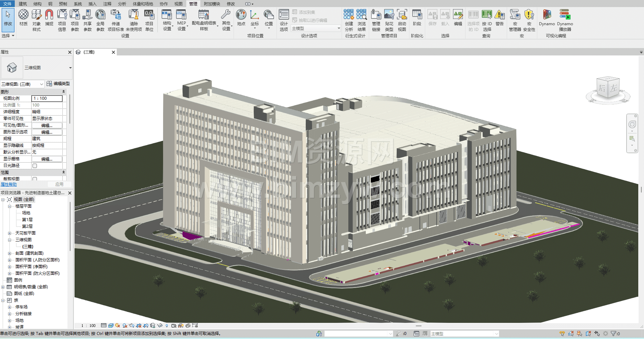The width and height of the screenshot is (644, 339).
Task: Open the 视图 ribbon tab
Action: tap(178, 4)
